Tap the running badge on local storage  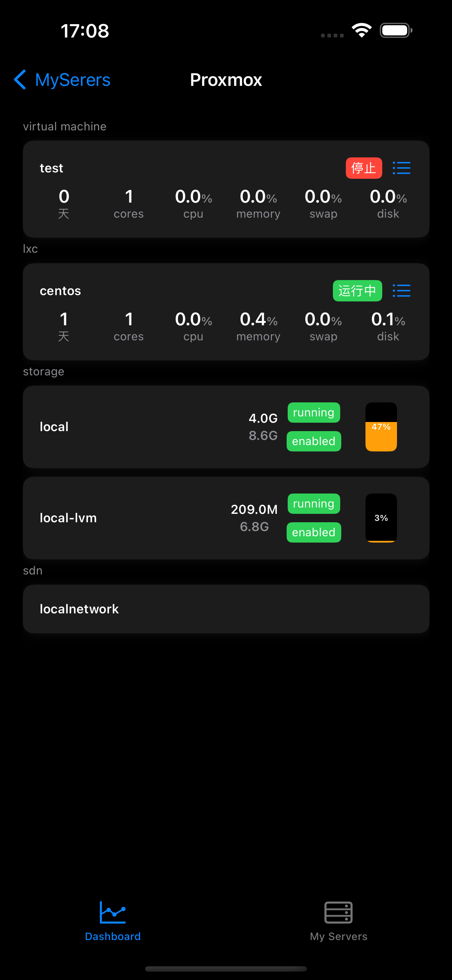(x=314, y=413)
